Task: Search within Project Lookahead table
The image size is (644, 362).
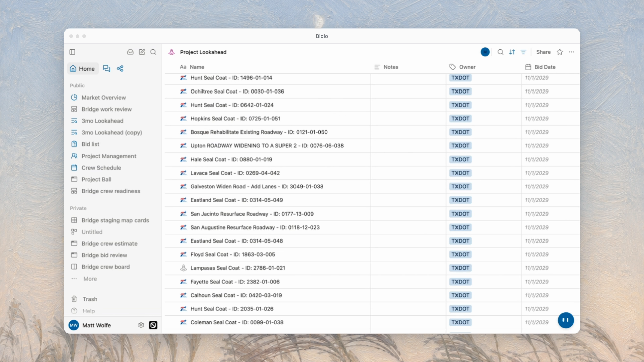Action: [x=500, y=52]
